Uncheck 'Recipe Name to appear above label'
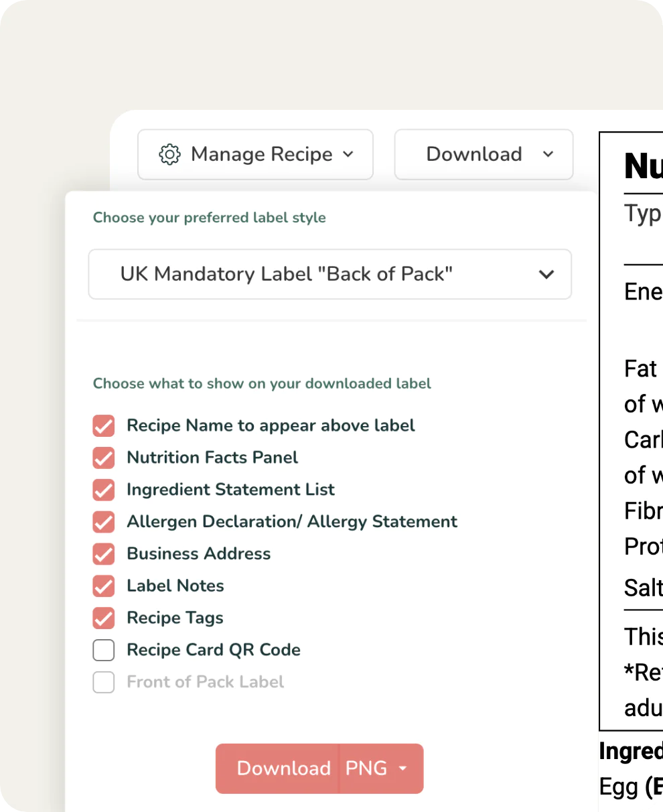Screen dimensions: 663x812 point(103,425)
